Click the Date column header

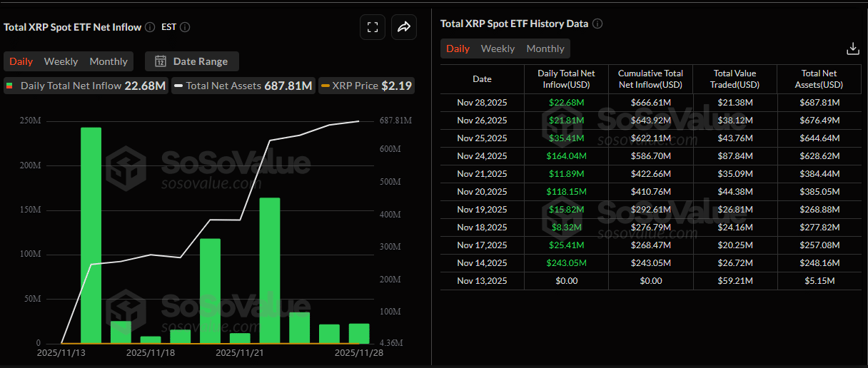[482, 79]
